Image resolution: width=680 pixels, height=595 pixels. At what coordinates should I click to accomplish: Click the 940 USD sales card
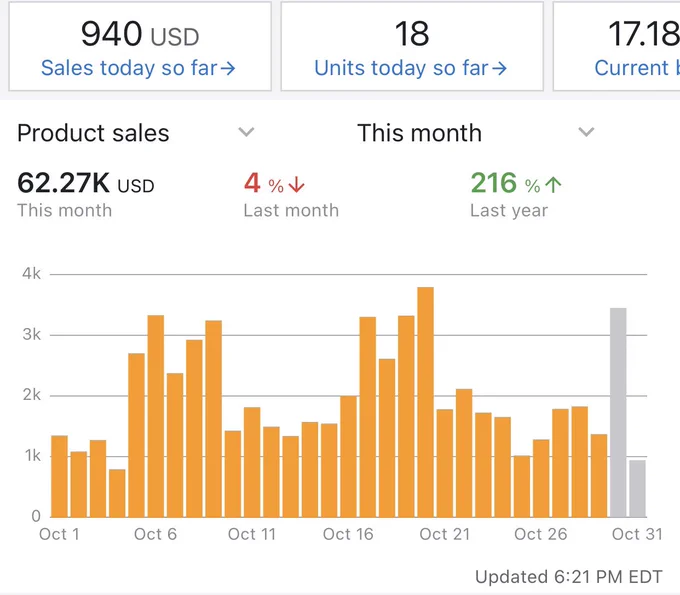click(140, 46)
